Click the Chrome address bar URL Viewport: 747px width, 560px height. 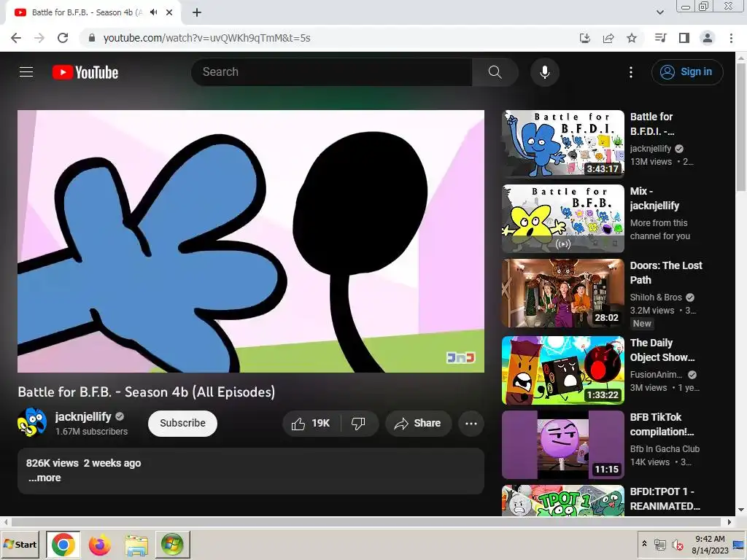point(206,38)
